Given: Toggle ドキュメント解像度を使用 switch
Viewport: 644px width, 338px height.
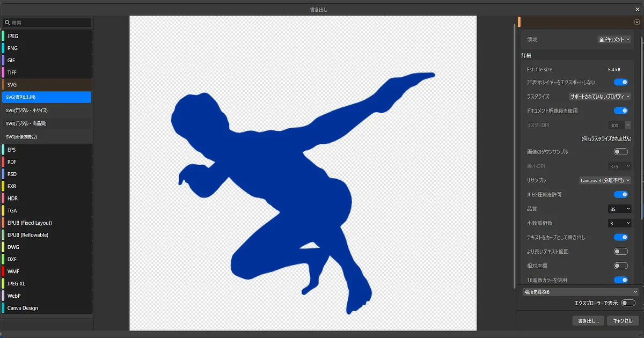Looking at the screenshot, I should (621, 111).
